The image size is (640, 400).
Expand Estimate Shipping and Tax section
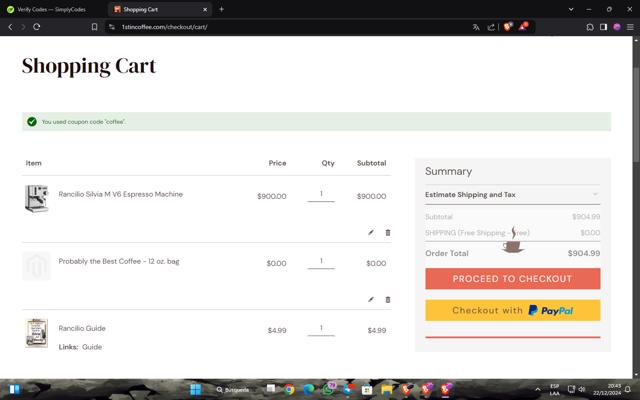click(512, 195)
